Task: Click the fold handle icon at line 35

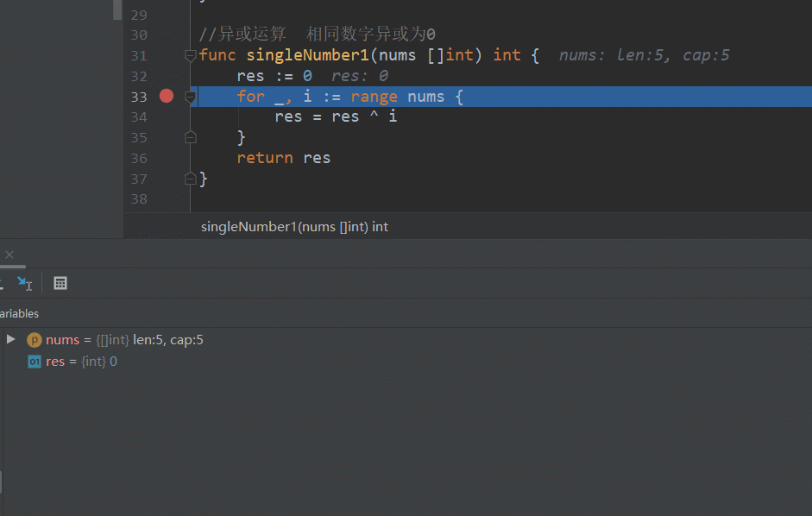Action: [191, 137]
